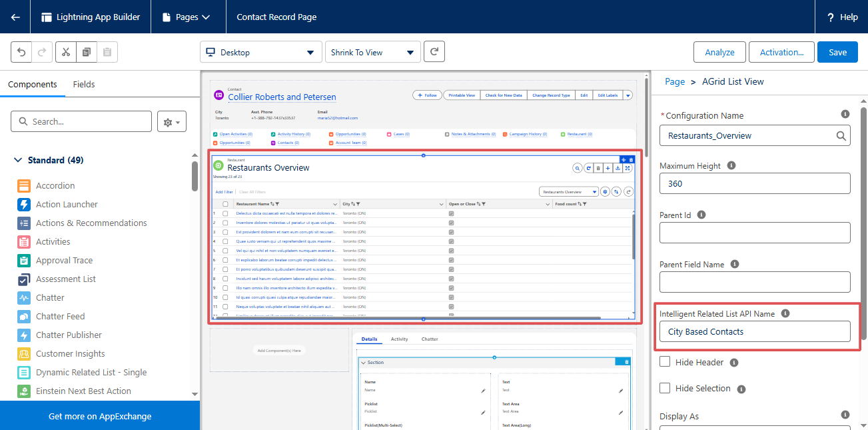The width and height of the screenshot is (868, 430).
Task: Click the Parent Id info icon
Action: tap(701, 215)
